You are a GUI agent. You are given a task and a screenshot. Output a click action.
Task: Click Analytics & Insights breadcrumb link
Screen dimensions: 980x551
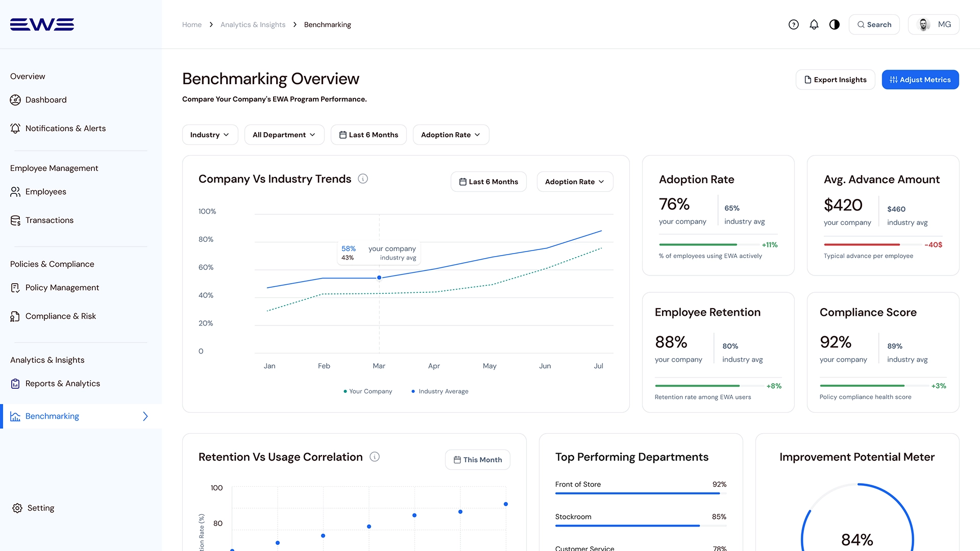[253, 24]
